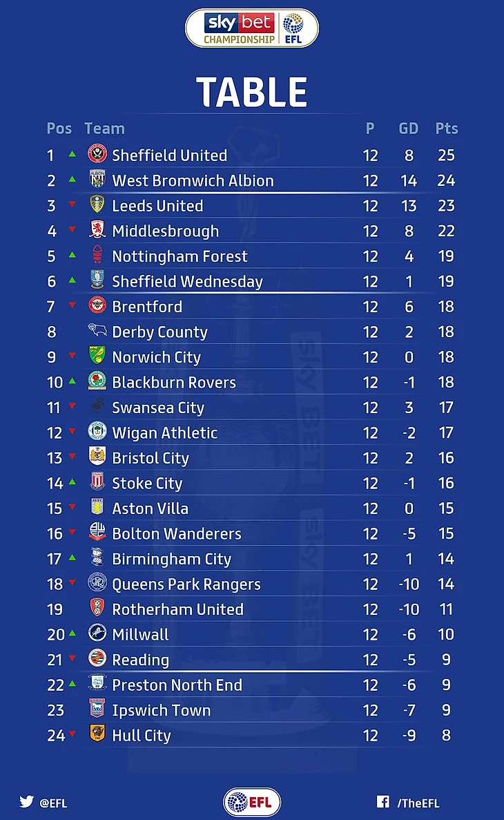Viewport: 504px width, 820px height.
Task: Select the Ipswich Town row
Action: [252, 710]
